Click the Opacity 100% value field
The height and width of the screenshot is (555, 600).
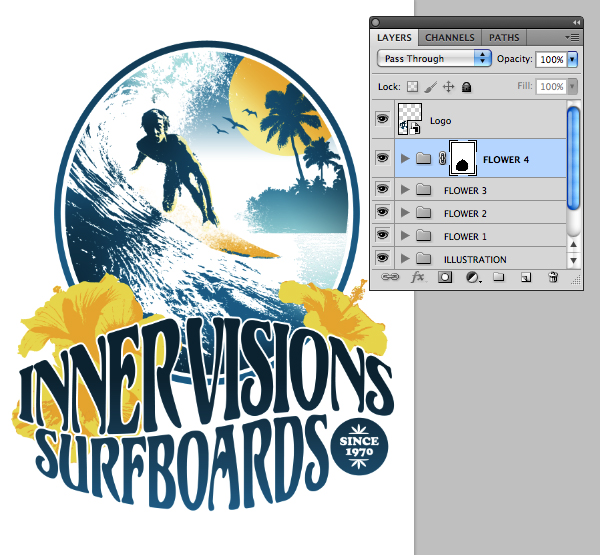pyautogui.click(x=551, y=59)
